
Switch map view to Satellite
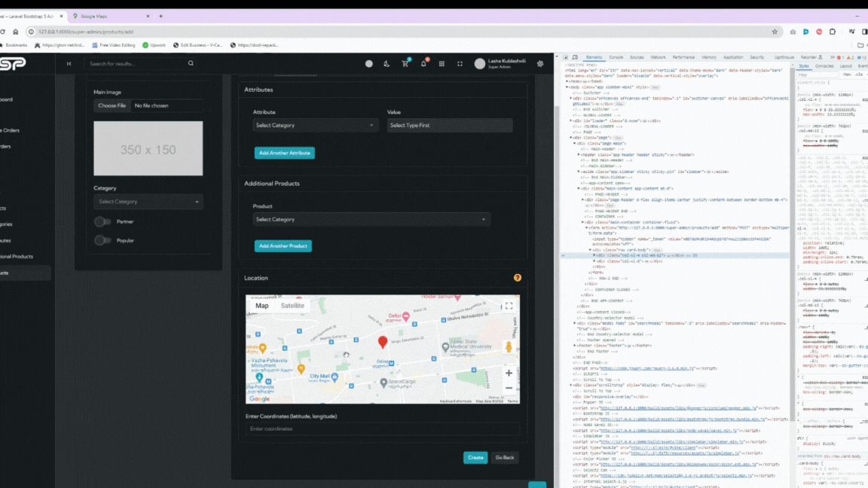pos(292,306)
